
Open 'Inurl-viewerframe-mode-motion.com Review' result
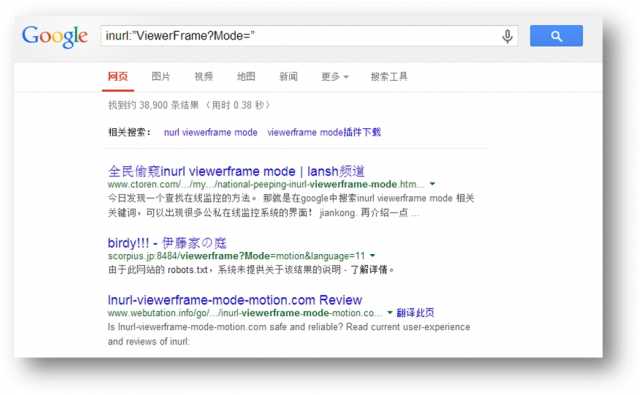tap(235, 300)
